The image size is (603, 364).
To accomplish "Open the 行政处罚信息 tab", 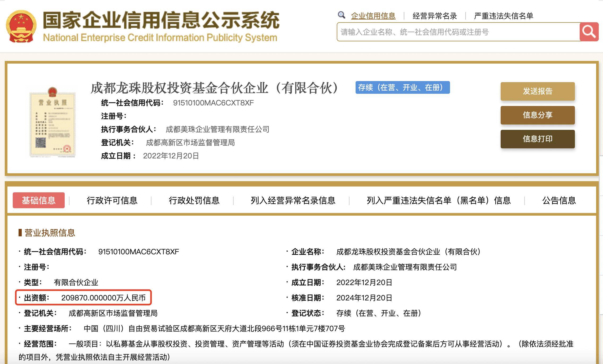I will [195, 201].
